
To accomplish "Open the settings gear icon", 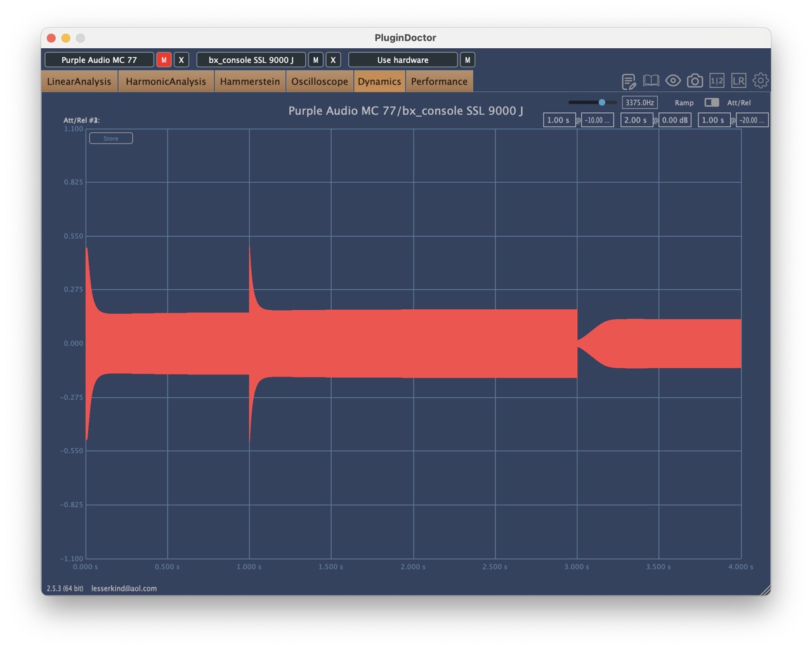I will pyautogui.click(x=760, y=81).
